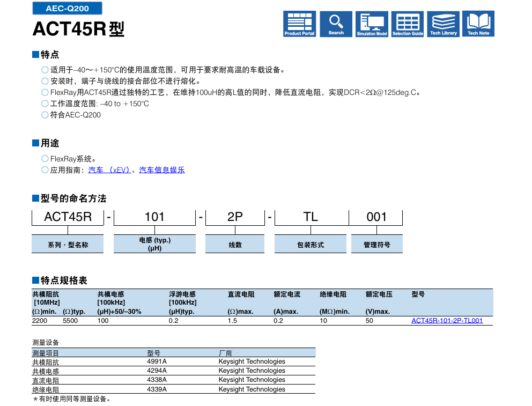This screenshot has width=532, height=406.
Task: Click the ＊有时使用同等测量设备 footnote
Action: (x=71, y=399)
